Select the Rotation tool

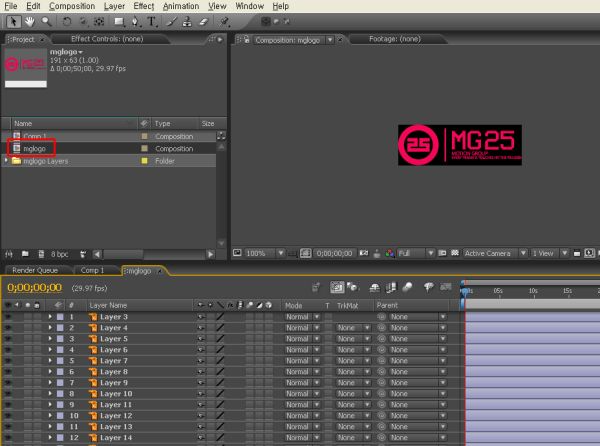click(x=67, y=21)
